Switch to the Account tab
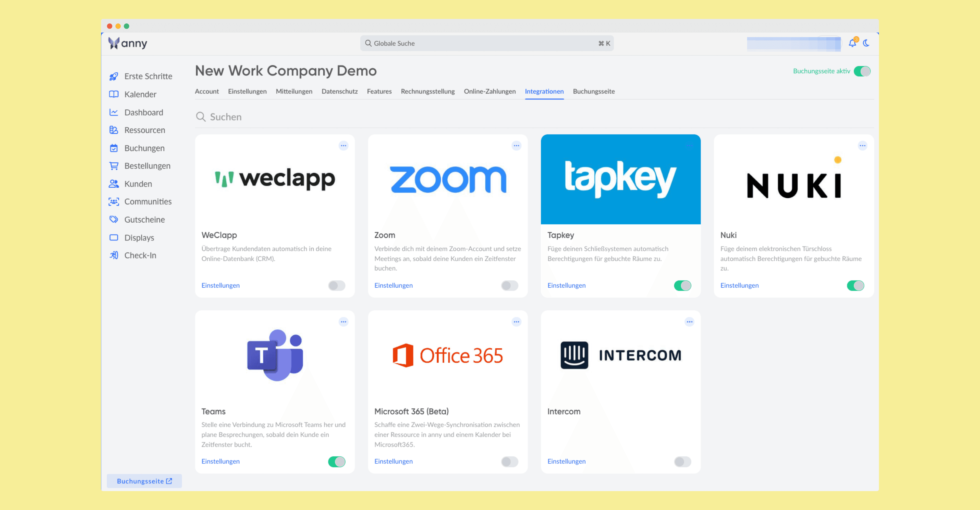This screenshot has height=510, width=980. [206, 91]
